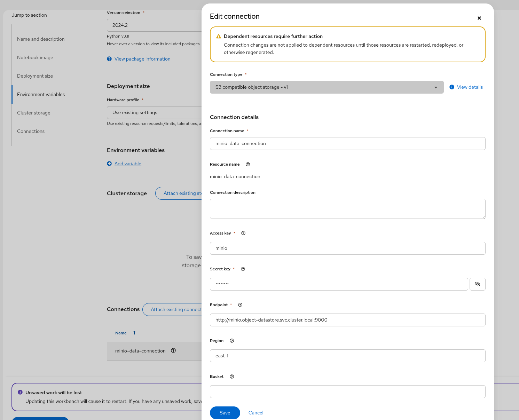Click Attach existing connections button
Screen dimensions: 519x420
click(172, 309)
